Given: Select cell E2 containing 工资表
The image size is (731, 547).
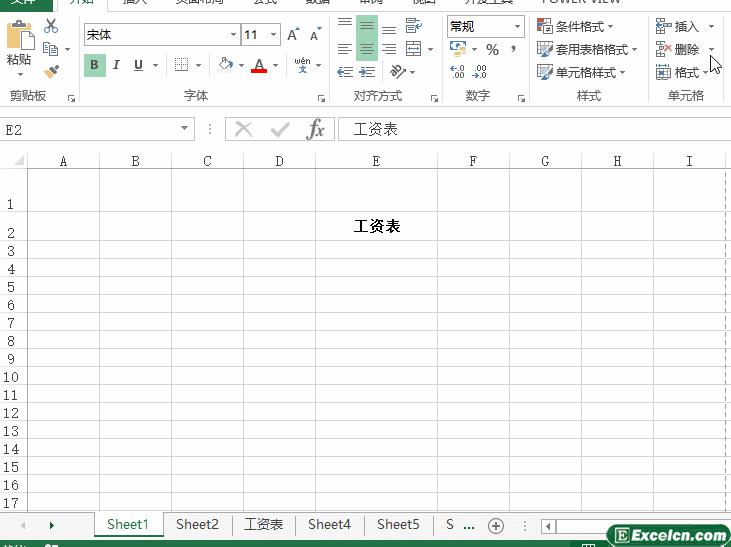Looking at the screenshot, I should (x=376, y=226).
